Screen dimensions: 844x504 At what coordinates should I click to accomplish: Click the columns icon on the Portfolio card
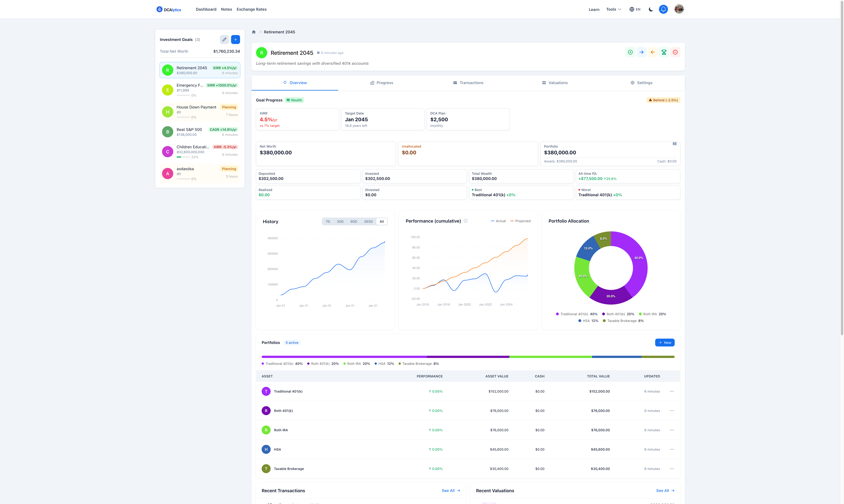coord(675,144)
